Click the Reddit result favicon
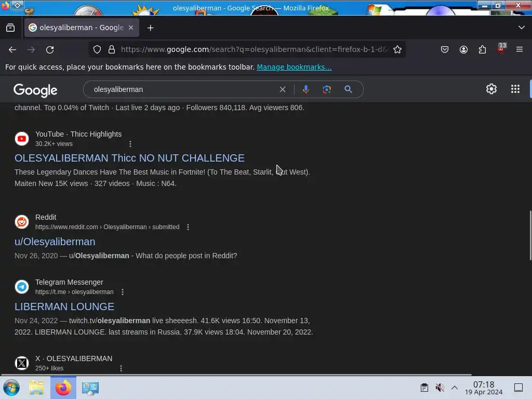 coord(22,222)
